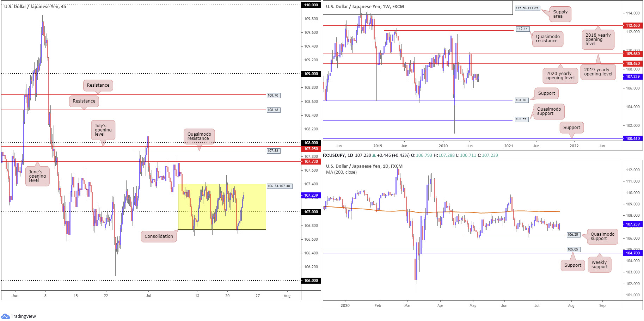Image resolution: width=644 pixels, height=321 pixels.
Task: Click the red 108.620 axis label
Action: pyautogui.click(x=633, y=63)
